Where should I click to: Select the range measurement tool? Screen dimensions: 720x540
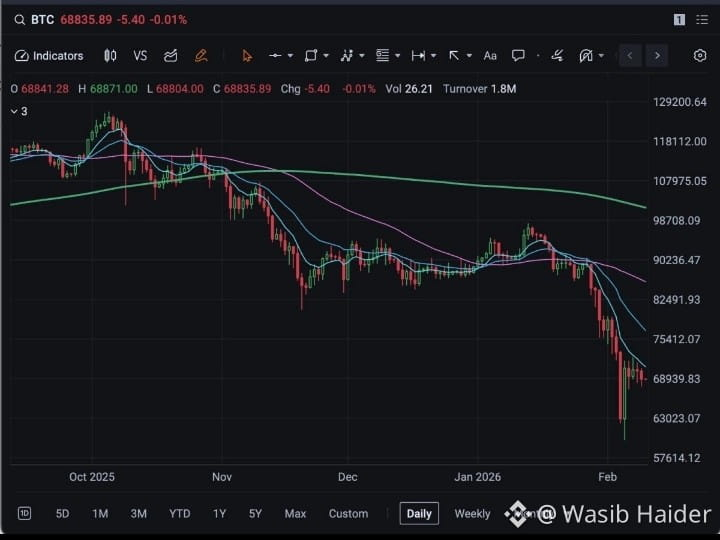418,56
